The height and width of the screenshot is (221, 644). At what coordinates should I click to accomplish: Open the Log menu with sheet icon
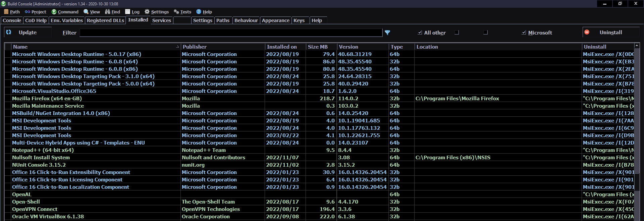tap(132, 12)
